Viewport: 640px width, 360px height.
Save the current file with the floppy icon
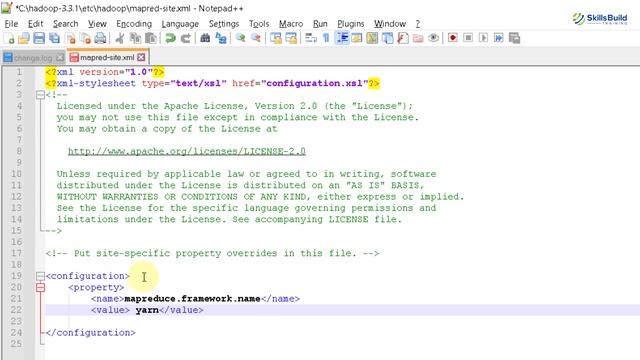pos(39,38)
